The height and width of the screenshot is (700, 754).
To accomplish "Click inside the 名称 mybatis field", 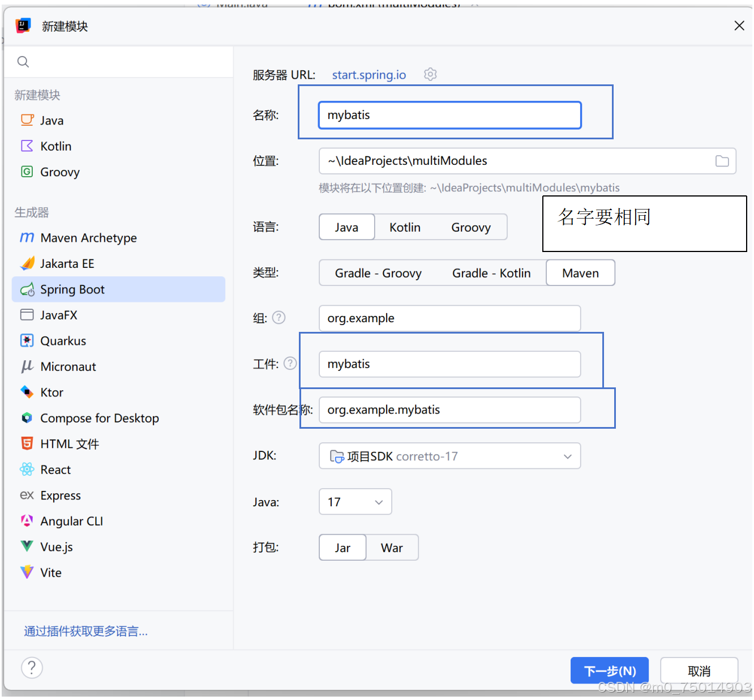I will pyautogui.click(x=449, y=115).
